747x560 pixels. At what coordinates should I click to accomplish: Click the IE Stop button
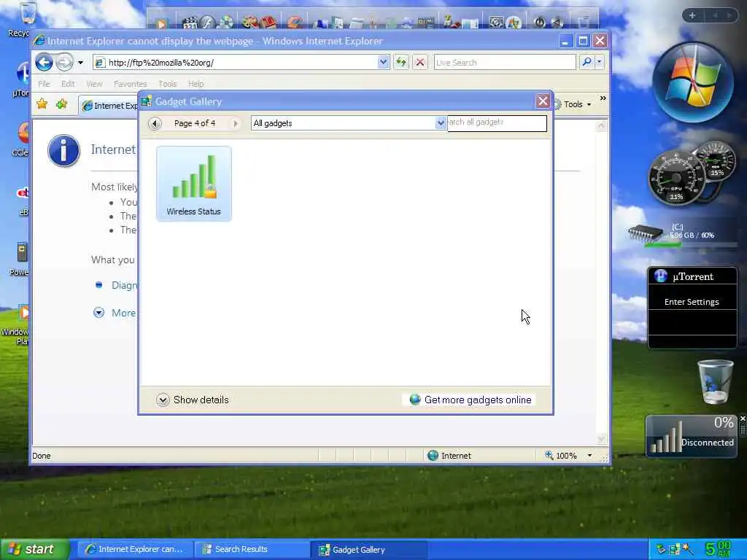click(419, 63)
